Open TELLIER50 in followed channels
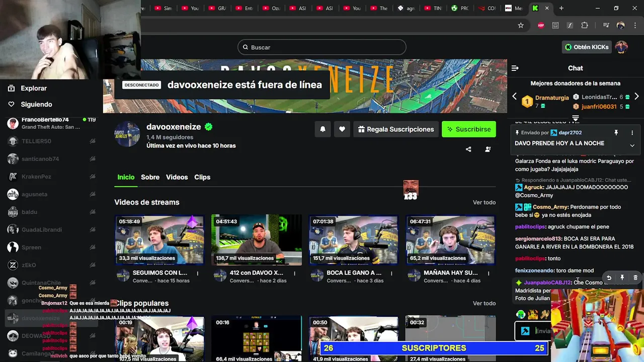The width and height of the screenshot is (644, 362). [x=51, y=141]
